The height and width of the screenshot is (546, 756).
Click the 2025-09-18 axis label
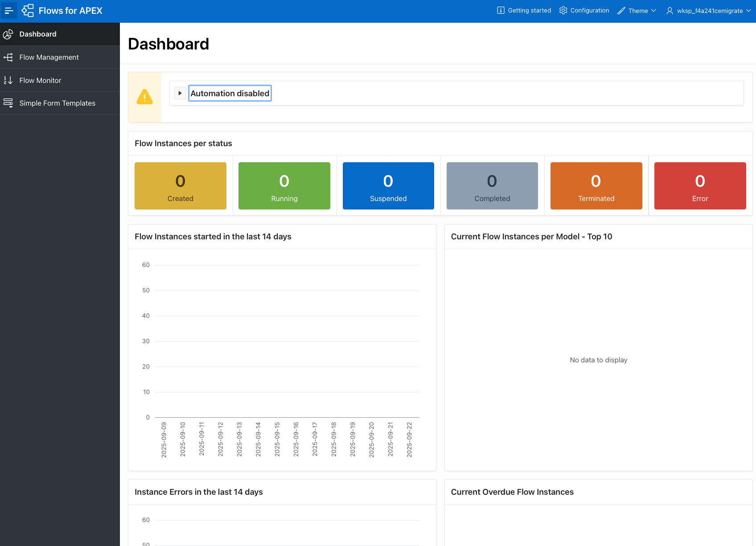333,440
